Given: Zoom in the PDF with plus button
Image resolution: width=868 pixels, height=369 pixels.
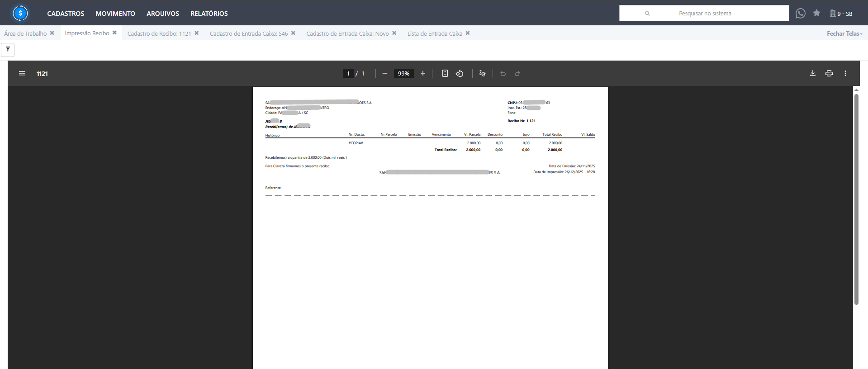Looking at the screenshot, I should tap(422, 73).
